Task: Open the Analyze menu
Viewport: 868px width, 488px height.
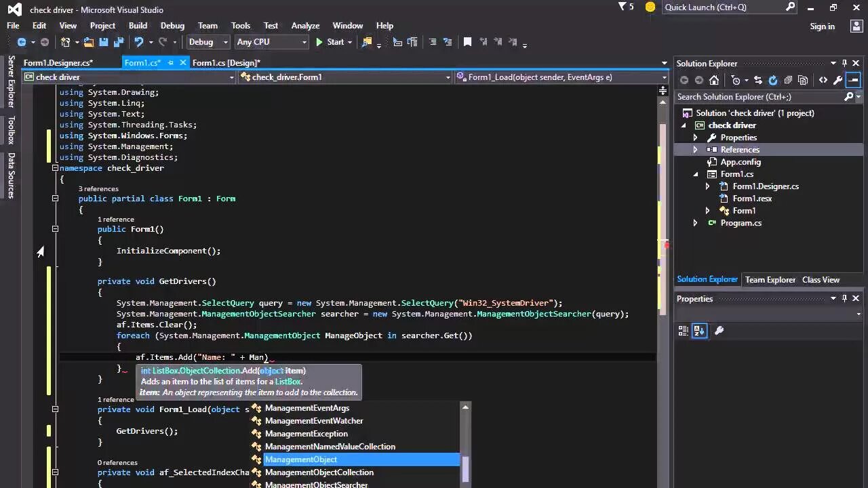Action: pos(305,26)
